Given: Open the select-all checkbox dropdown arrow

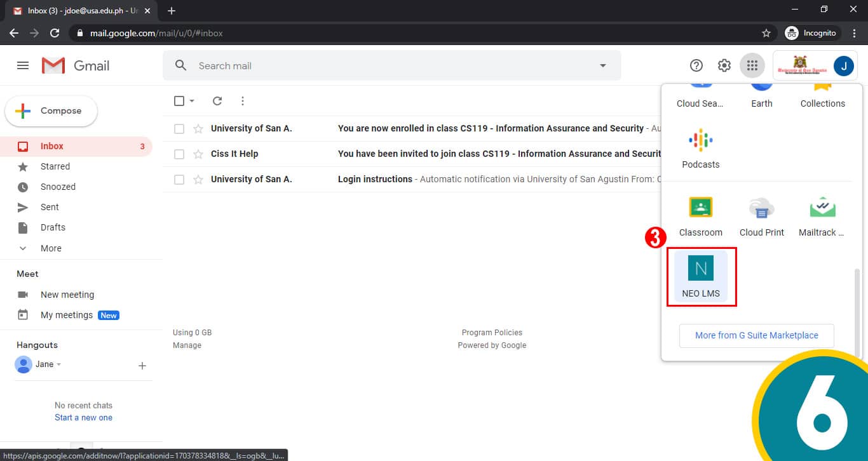Looking at the screenshot, I should (192, 101).
